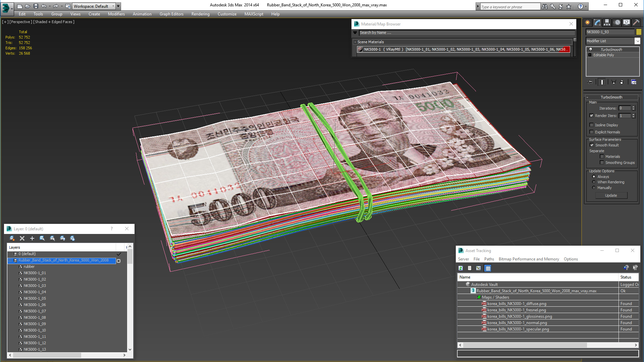Screen dimensions: 644x362
Task: Click the Search by Name field
Action: click(467, 33)
